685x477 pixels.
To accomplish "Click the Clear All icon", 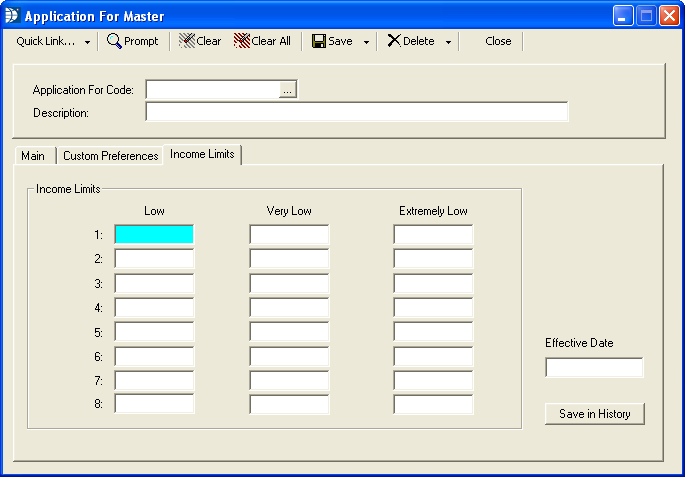I will (241, 41).
